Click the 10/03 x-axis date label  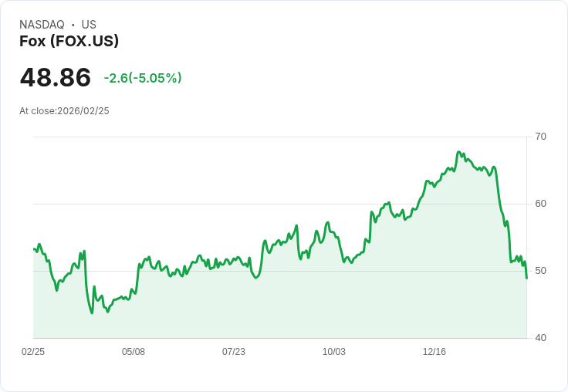click(x=334, y=352)
